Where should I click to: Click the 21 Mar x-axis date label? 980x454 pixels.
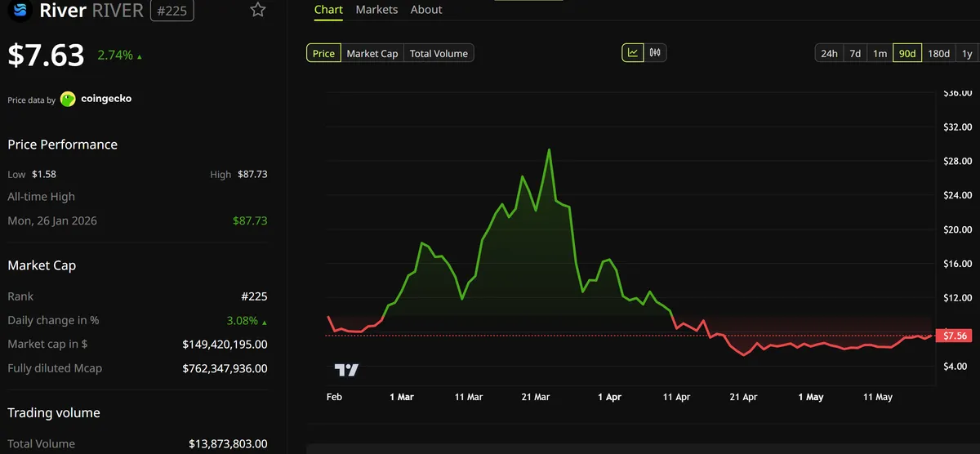[x=536, y=397]
